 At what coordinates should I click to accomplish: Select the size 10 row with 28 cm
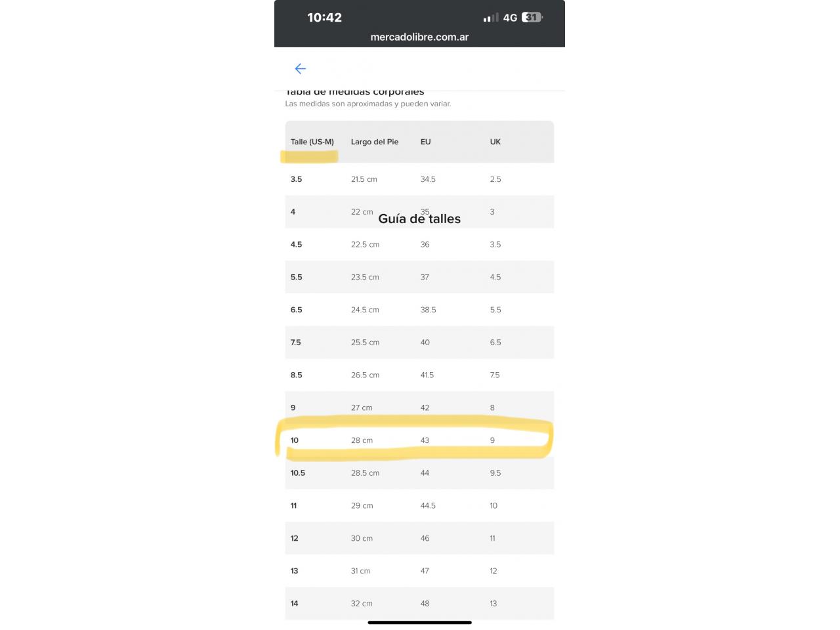419,440
